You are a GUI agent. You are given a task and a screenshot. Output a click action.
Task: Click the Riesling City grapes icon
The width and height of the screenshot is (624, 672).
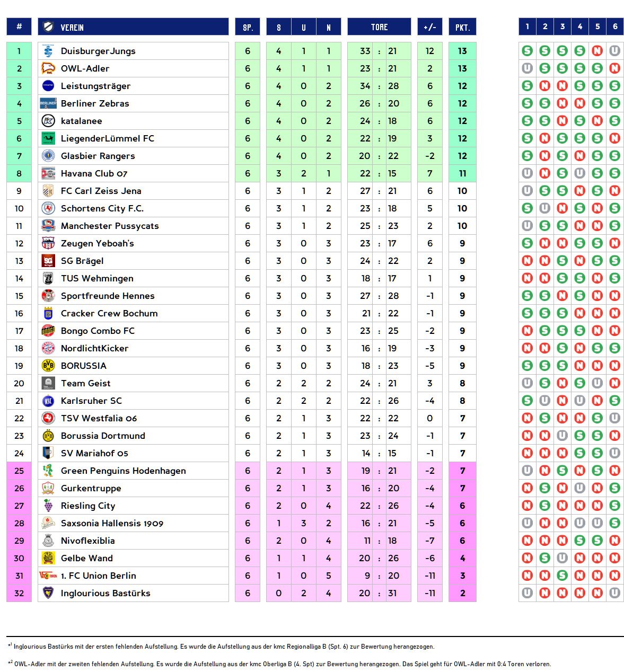point(48,506)
